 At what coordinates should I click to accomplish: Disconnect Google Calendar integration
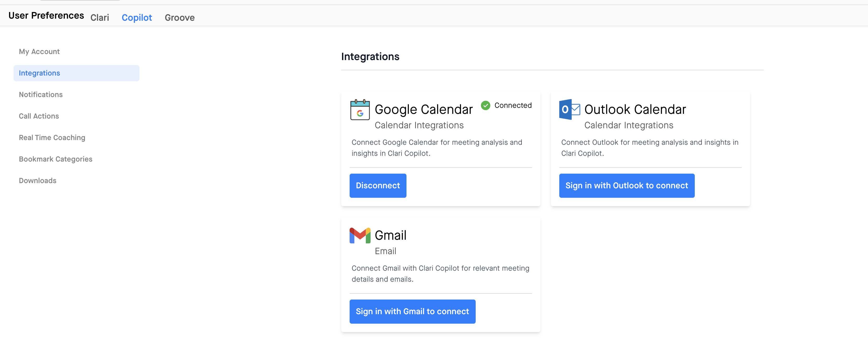(x=378, y=185)
